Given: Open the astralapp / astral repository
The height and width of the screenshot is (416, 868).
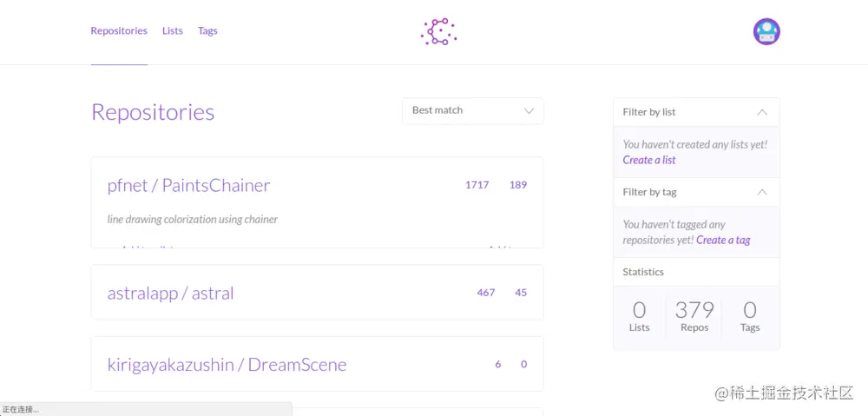Looking at the screenshot, I should [x=170, y=293].
